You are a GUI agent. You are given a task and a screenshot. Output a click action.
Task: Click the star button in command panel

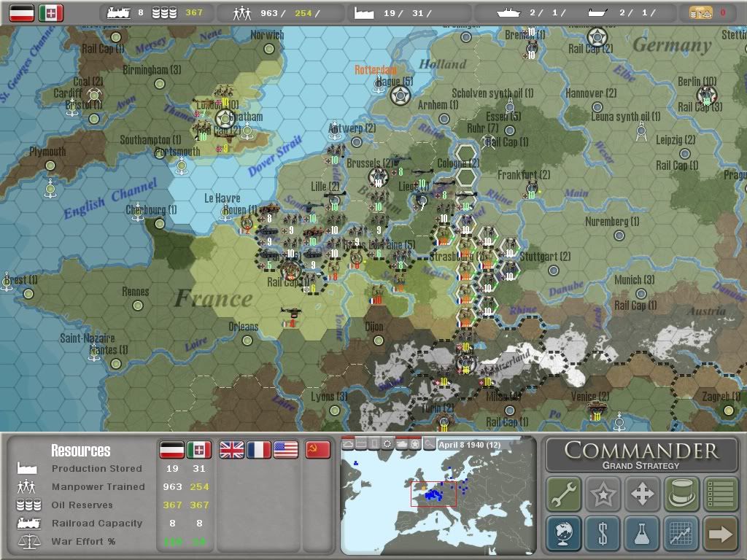pyautogui.click(x=603, y=494)
